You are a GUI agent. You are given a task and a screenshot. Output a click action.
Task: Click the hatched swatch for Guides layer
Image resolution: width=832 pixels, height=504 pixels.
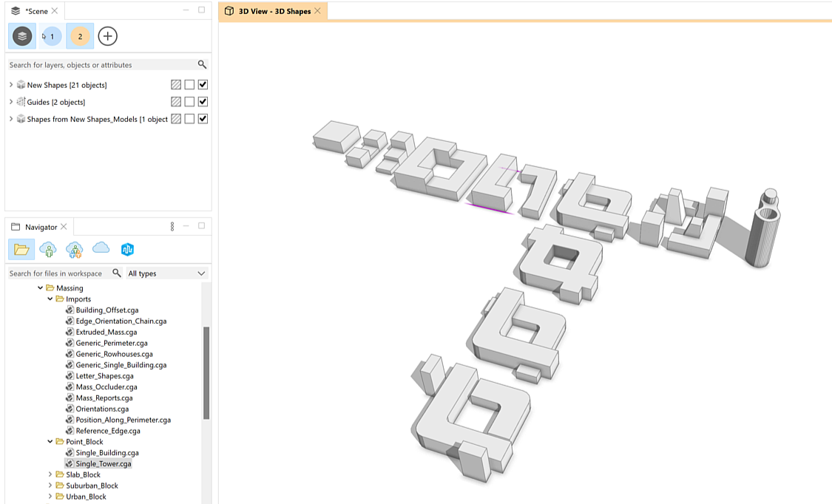pos(176,102)
